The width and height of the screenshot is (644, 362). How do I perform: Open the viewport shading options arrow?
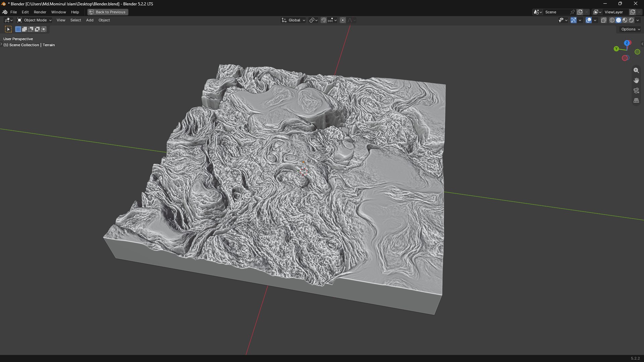pos(638,20)
